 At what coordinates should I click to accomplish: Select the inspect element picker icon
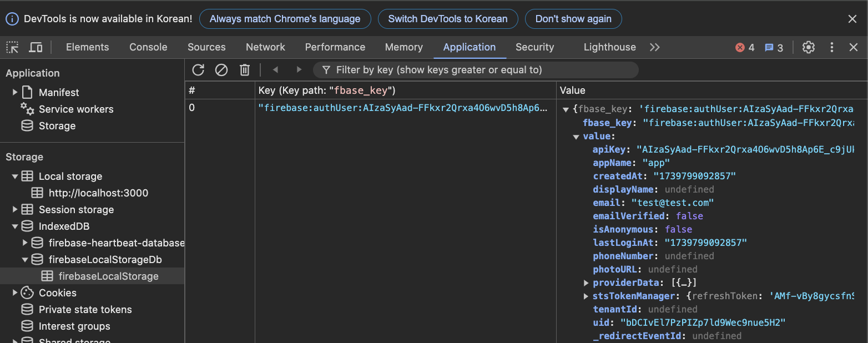[12, 47]
